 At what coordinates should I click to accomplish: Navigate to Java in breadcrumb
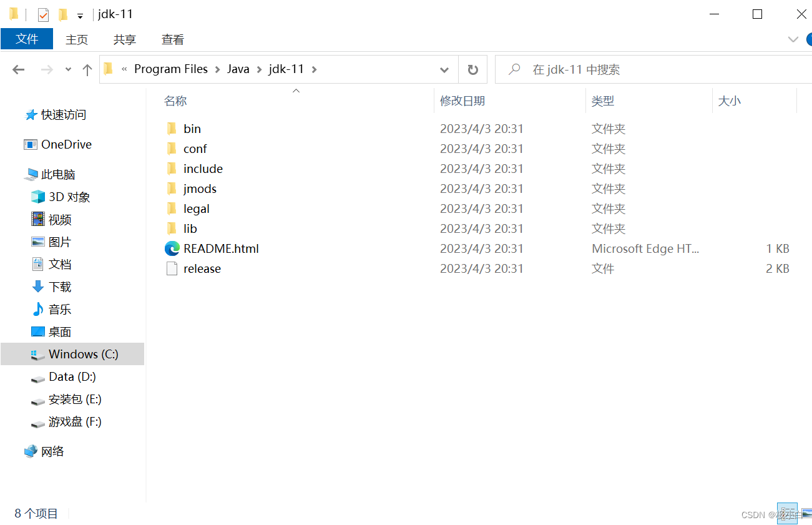click(x=238, y=69)
